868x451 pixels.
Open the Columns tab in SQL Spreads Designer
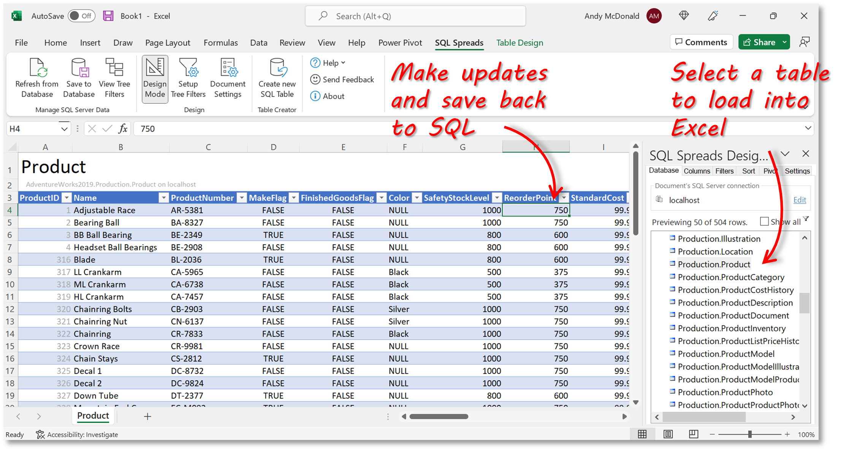click(x=697, y=170)
